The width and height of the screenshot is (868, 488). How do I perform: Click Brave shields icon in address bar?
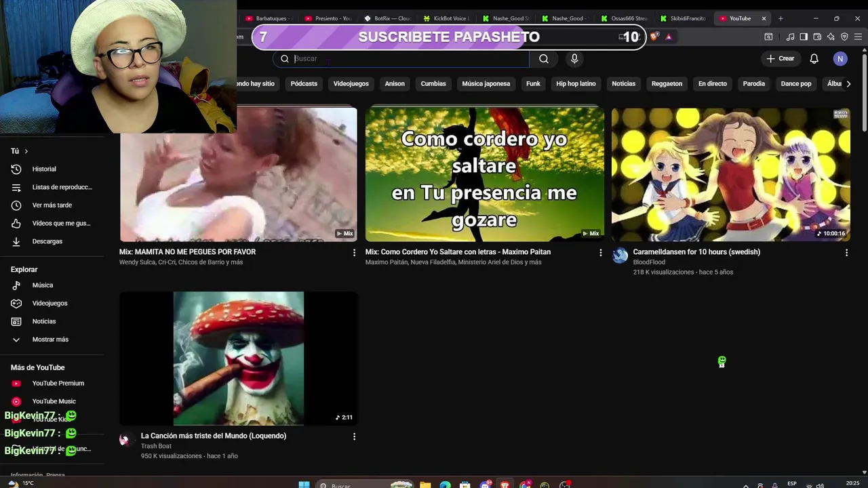tap(654, 37)
